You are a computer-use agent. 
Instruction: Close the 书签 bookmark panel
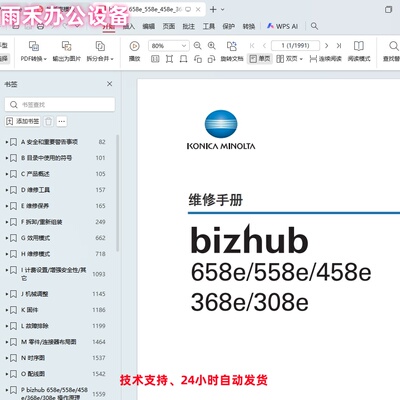click(x=109, y=84)
